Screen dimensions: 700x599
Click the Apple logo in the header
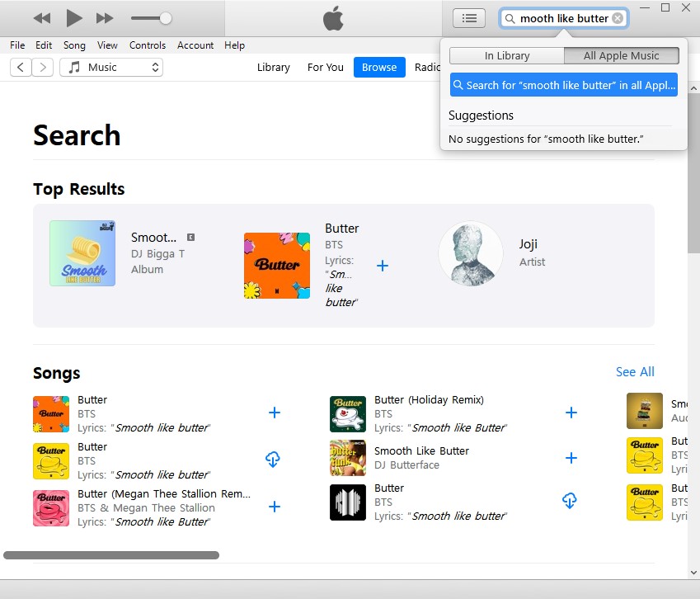coord(333,18)
